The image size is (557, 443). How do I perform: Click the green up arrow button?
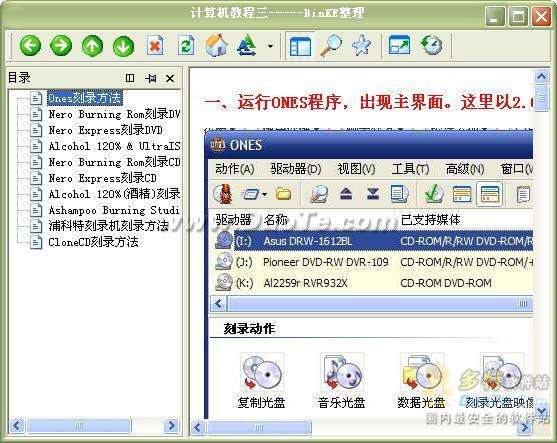(92, 46)
